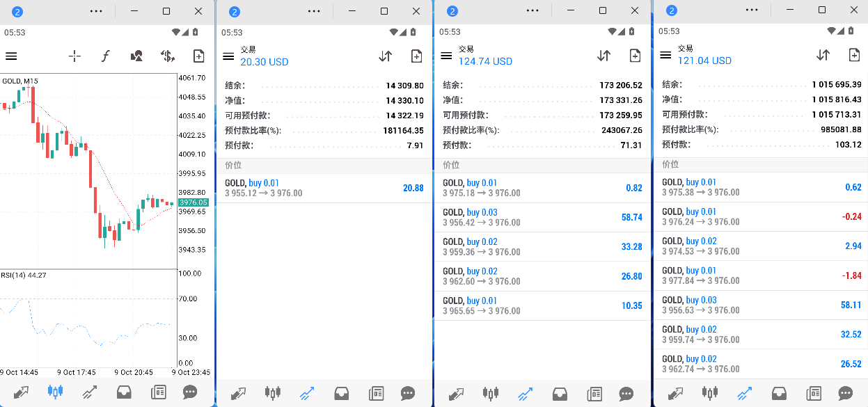Select Trade tab in 121.04 USD window
This screenshot has height=407, width=868.
(x=745, y=394)
